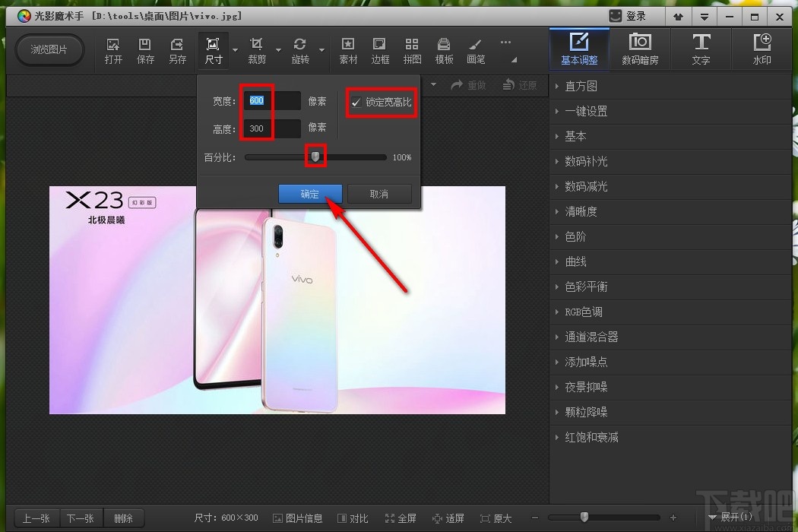Select the 画笔 brush tool
This screenshot has width=798, height=532.
476,51
